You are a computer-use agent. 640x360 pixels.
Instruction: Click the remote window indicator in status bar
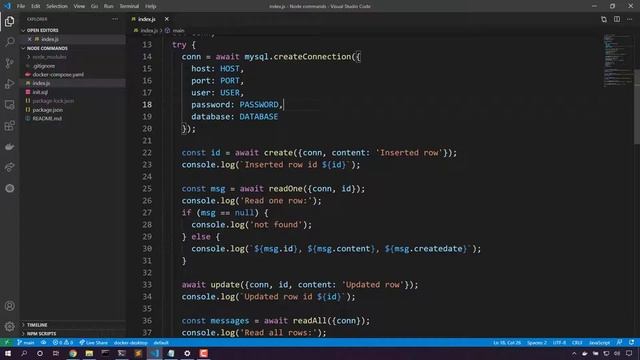7,342
